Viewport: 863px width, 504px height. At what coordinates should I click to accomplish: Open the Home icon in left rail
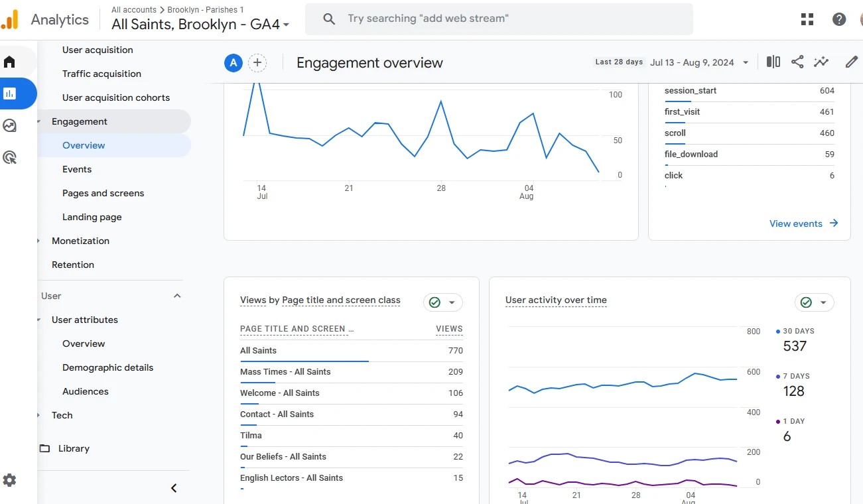[9, 62]
